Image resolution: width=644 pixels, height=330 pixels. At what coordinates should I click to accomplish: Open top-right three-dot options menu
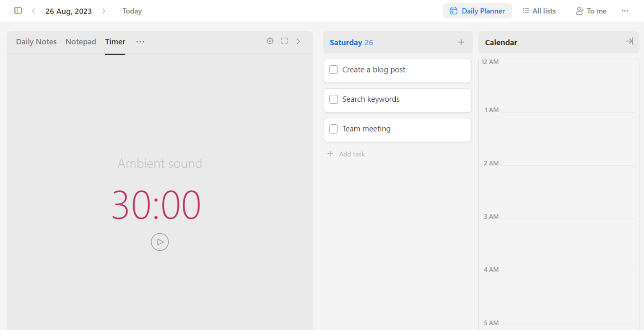pyautogui.click(x=625, y=11)
